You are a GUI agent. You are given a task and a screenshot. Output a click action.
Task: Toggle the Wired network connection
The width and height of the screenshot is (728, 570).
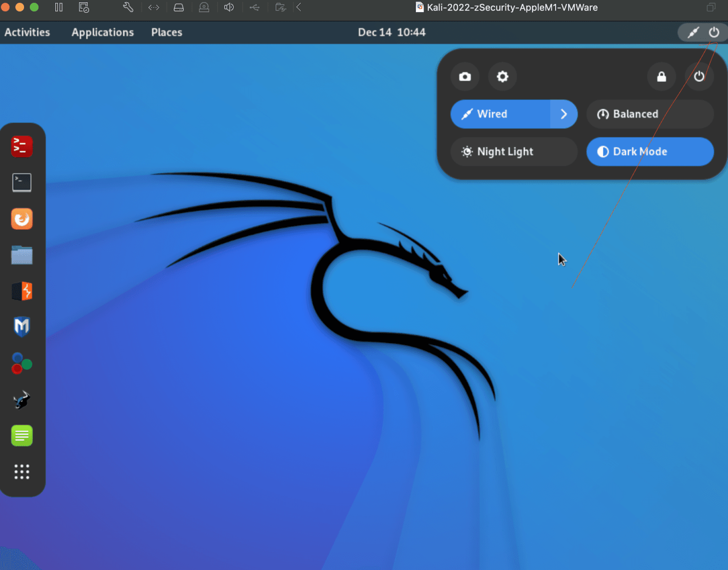tap(500, 114)
